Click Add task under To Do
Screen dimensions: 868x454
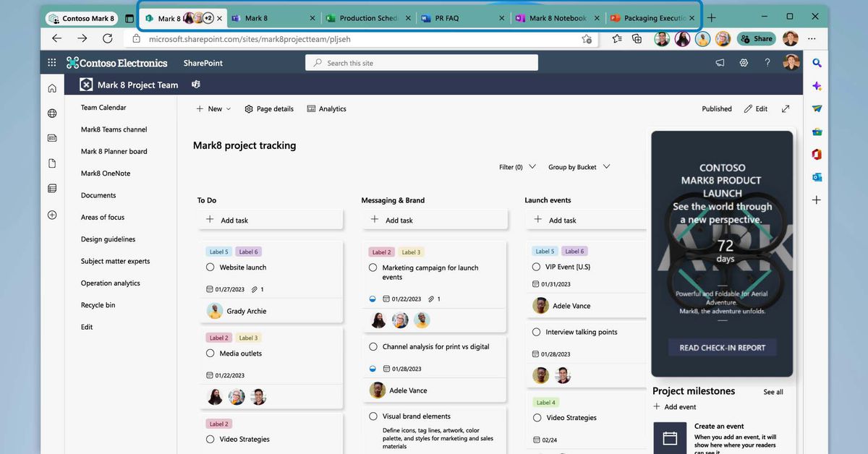[271, 220]
